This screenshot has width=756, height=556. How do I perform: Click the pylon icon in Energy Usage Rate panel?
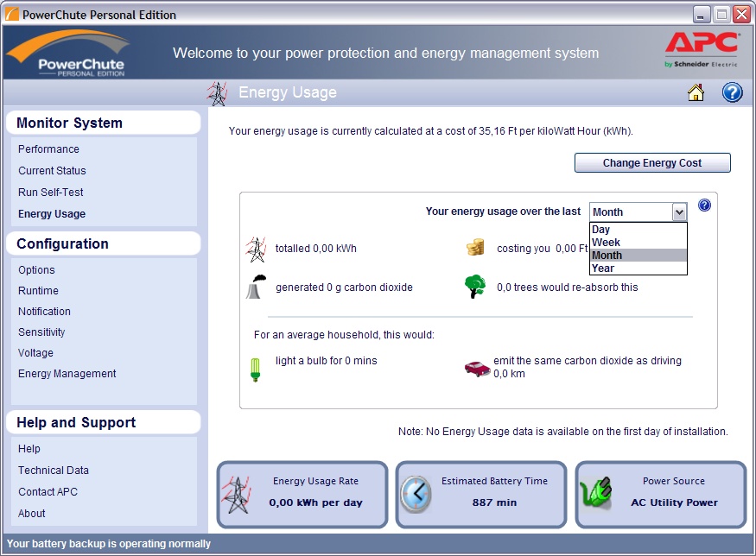click(236, 495)
